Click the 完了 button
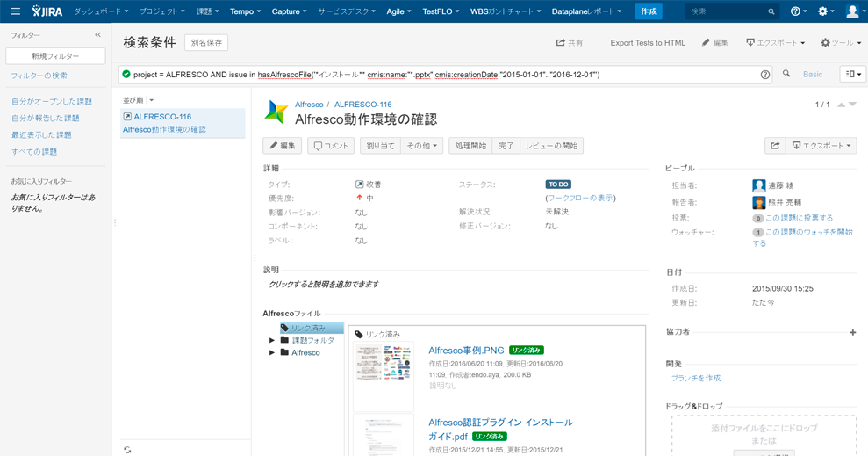Screen dimensions: 868x456 [506, 146]
